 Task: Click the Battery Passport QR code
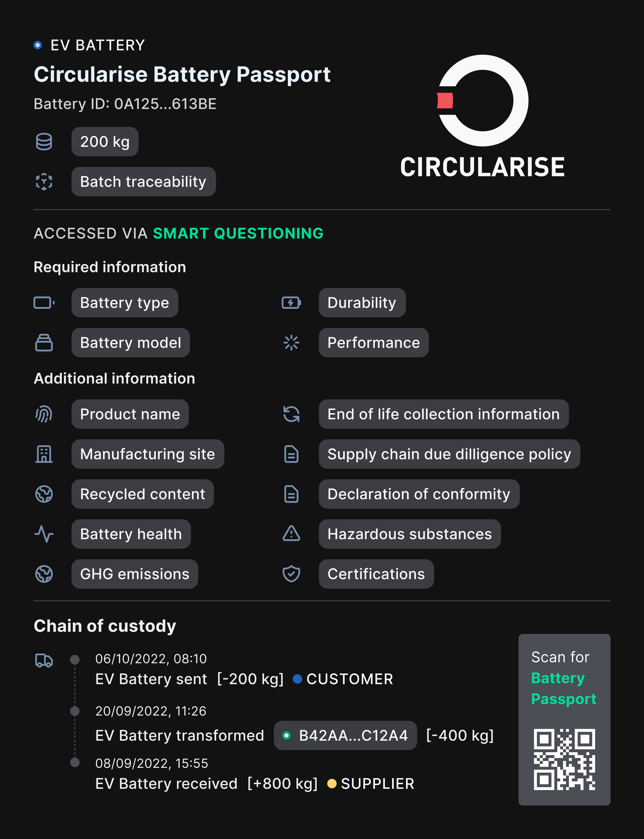click(564, 759)
